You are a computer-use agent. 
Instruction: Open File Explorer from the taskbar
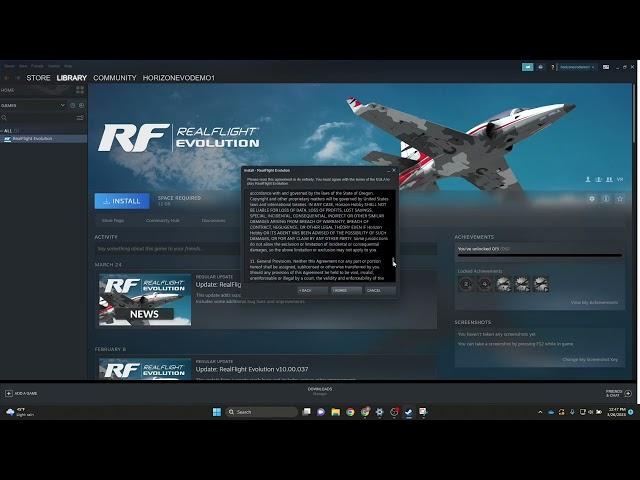[x=336, y=412]
